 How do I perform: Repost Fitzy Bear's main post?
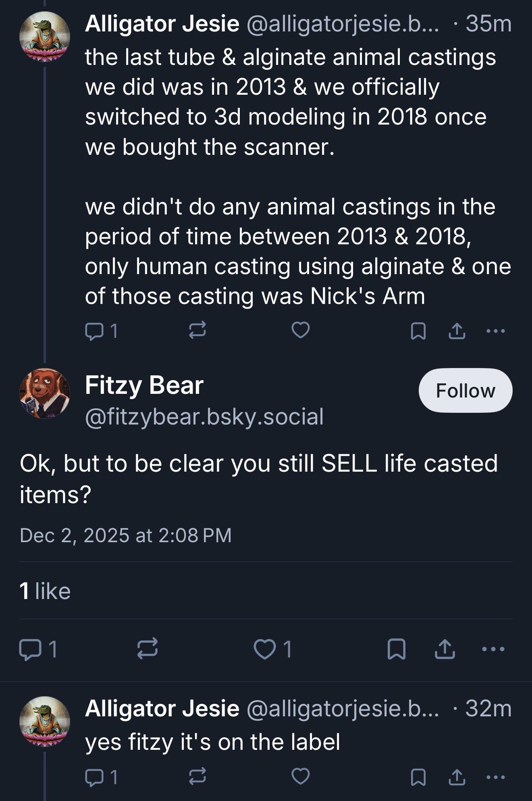click(x=148, y=649)
